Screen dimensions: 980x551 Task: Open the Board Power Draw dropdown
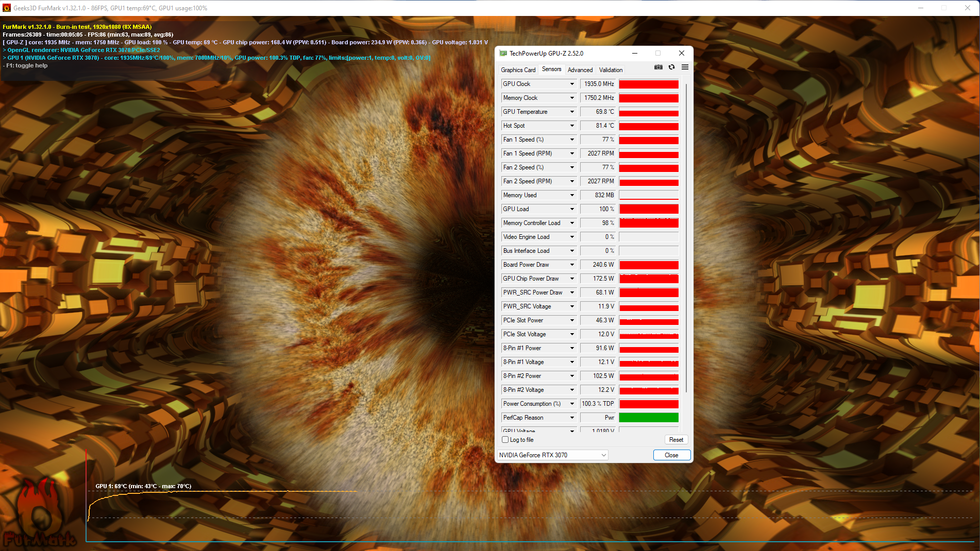pos(572,265)
